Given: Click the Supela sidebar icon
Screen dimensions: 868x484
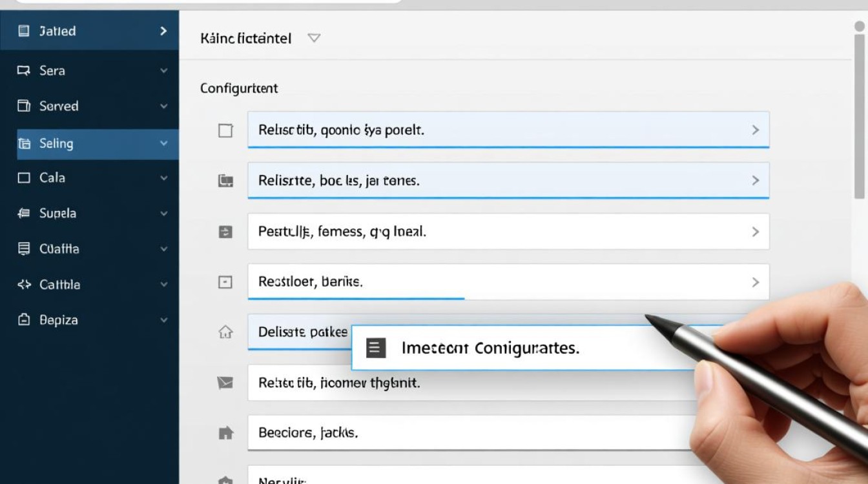Looking at the screenshot, I should click(x=24, y=214).
